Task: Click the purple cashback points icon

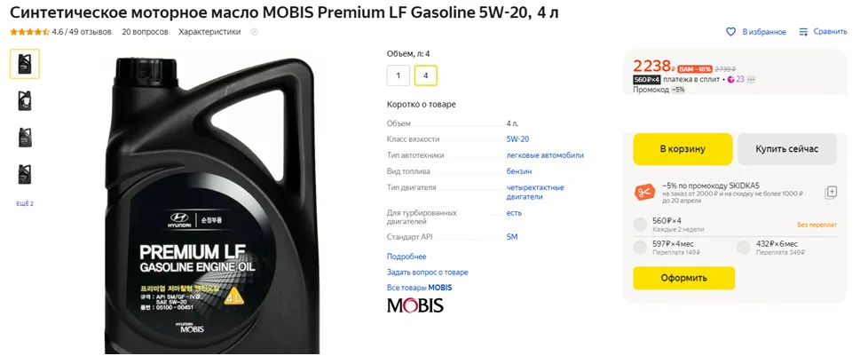Action: click(x=731, y=80)
